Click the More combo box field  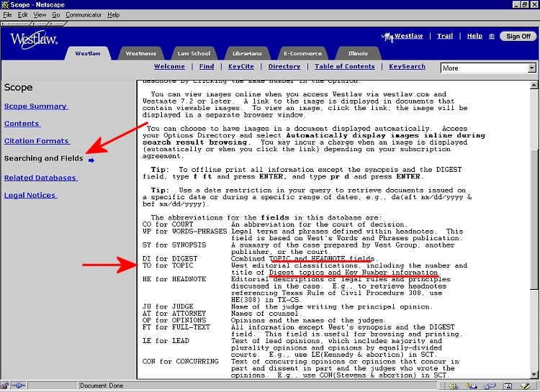488,68
